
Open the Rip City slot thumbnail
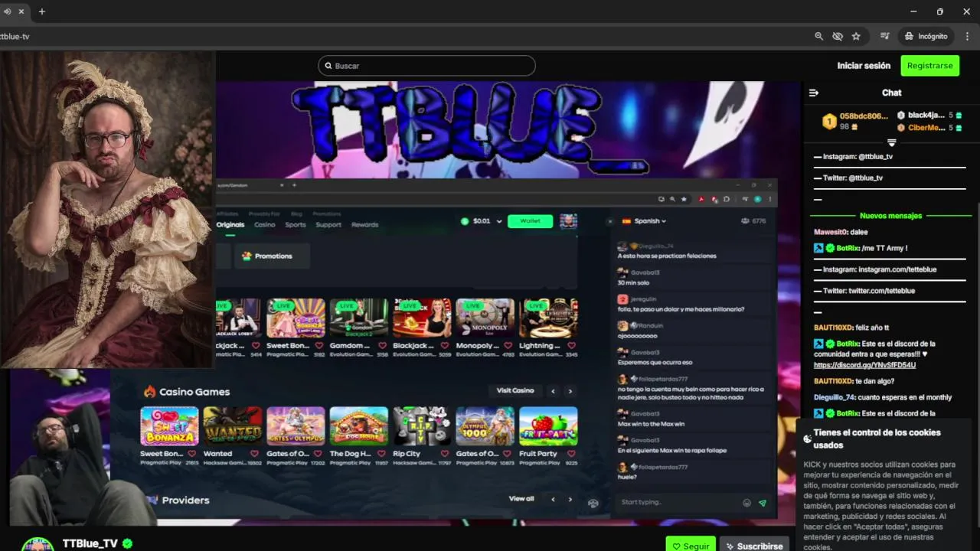click(x=422, y=426)
